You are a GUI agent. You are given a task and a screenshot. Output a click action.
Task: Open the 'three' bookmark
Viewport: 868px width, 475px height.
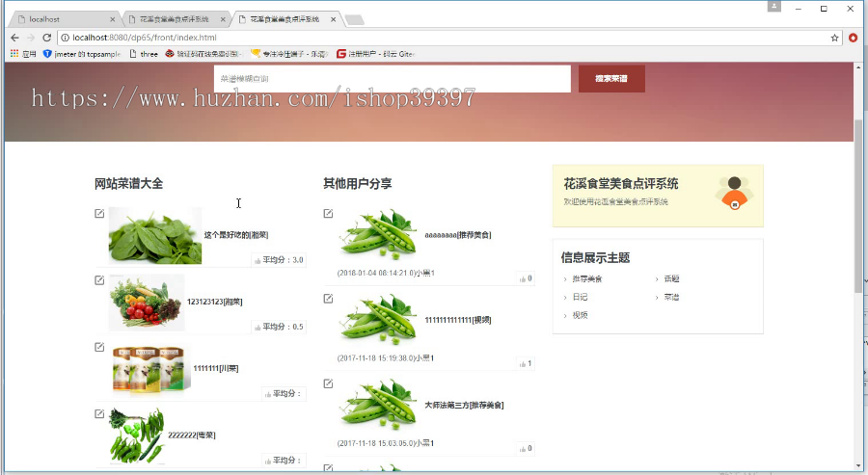[144, 54]
